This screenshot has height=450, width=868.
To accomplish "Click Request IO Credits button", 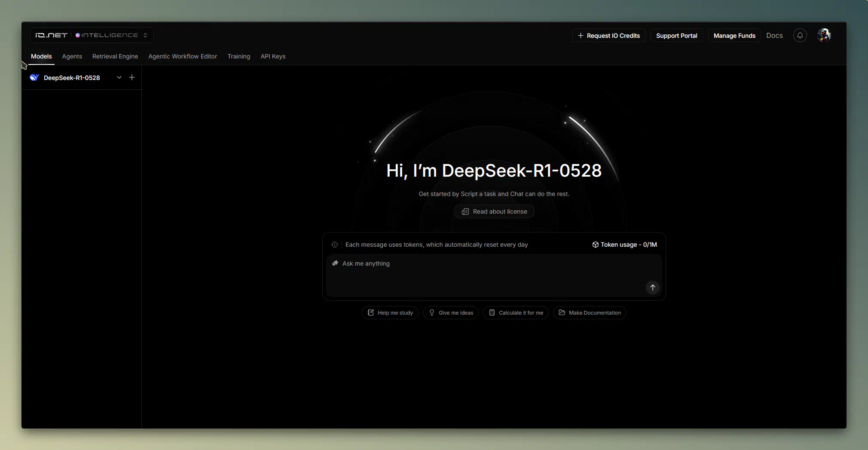I will click(x=608, y=36).
